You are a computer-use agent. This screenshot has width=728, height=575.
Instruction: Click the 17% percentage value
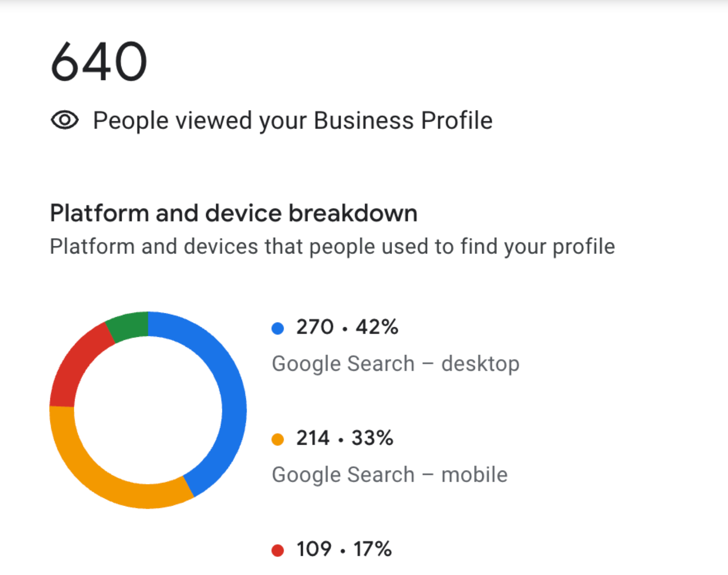(x=372, y=549)
